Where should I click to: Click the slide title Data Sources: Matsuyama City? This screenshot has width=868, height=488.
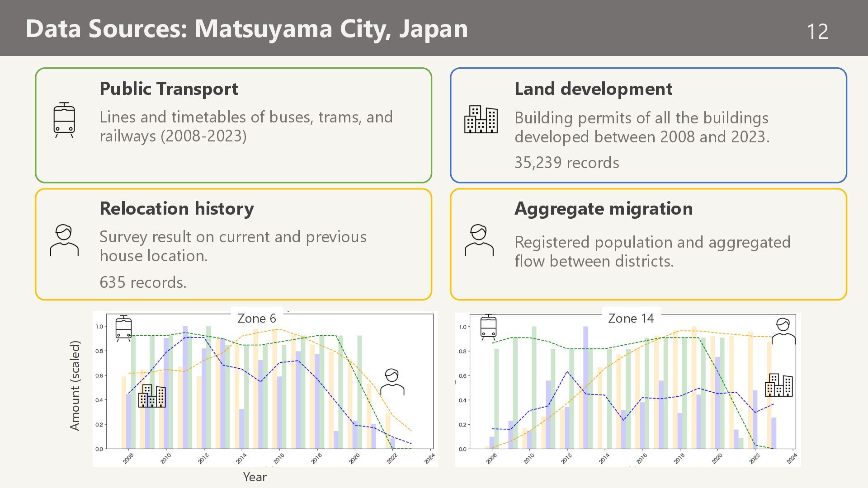[247, 28]
